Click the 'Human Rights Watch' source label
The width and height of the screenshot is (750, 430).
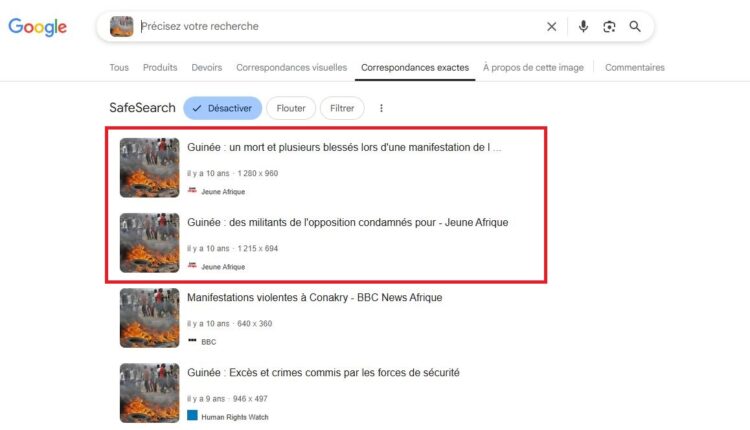point(235,417)
